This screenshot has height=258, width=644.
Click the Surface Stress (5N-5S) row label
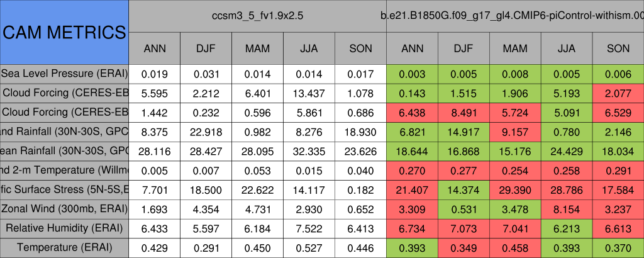pyautogui.click(x=64, y=189)
